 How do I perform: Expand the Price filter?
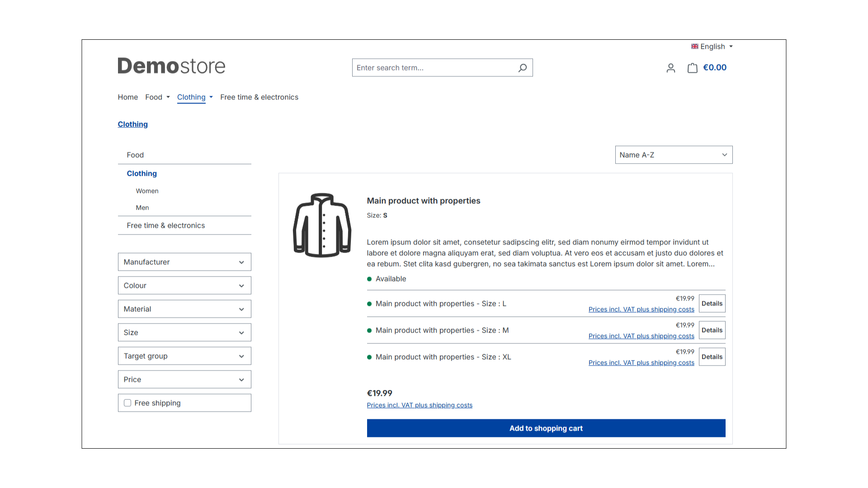tap(184, 380)
